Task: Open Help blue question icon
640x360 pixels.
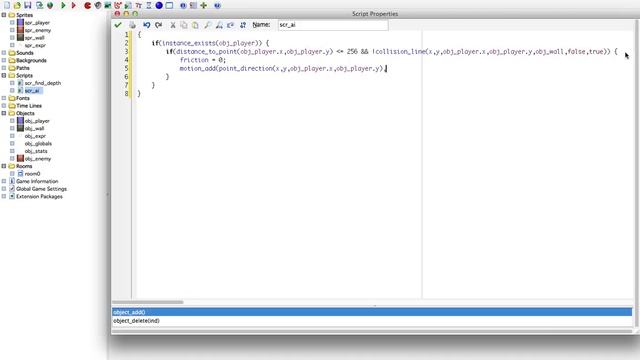Action: (x=217, y=5)
